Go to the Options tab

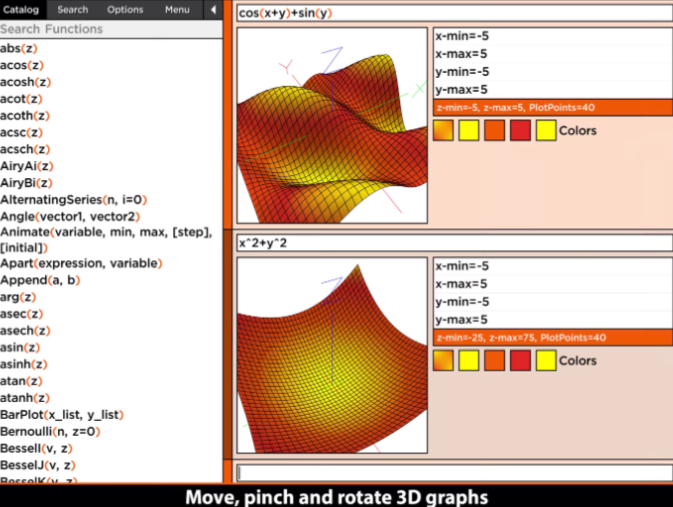tap(125, 9)
